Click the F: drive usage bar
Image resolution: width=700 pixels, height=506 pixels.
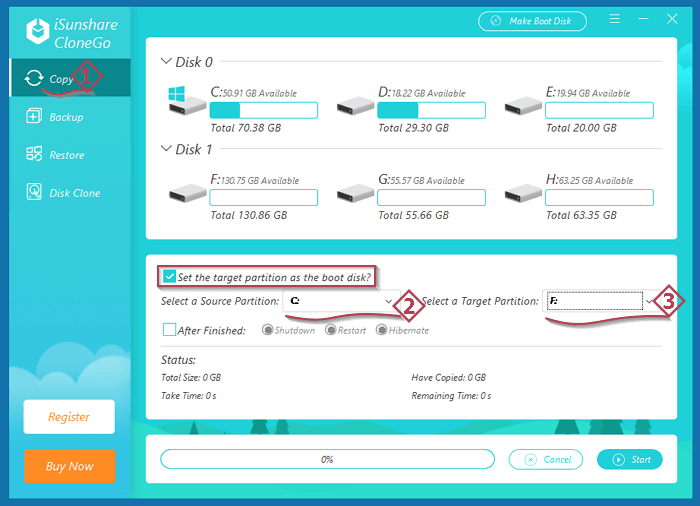point(264,197)
